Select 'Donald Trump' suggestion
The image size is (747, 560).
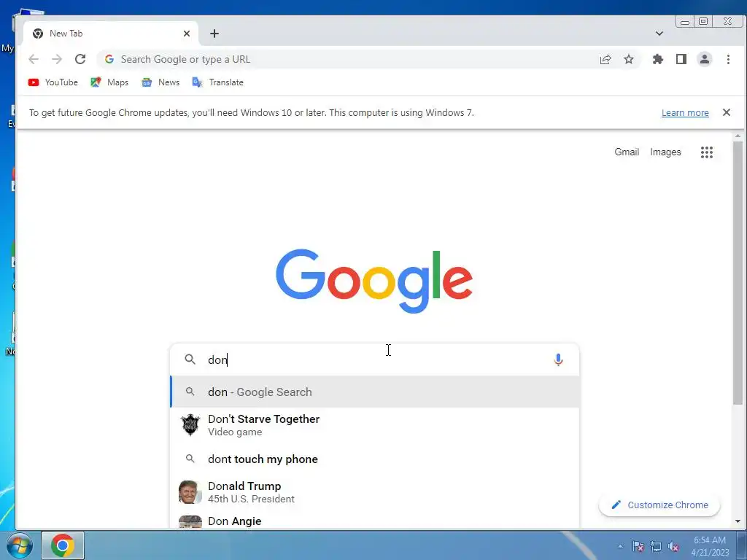[x=374, y=492]
